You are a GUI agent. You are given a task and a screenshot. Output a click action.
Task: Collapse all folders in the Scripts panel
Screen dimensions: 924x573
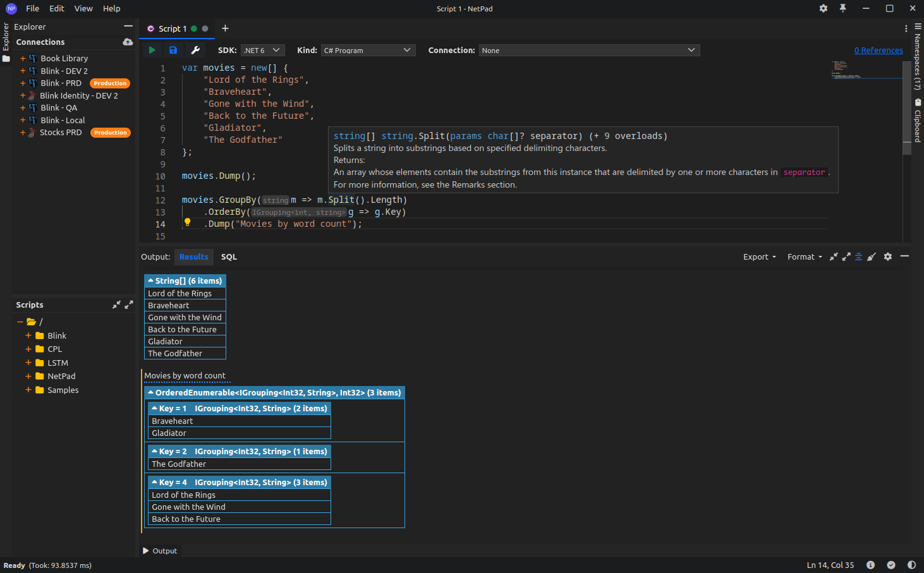tap(116, 305)
